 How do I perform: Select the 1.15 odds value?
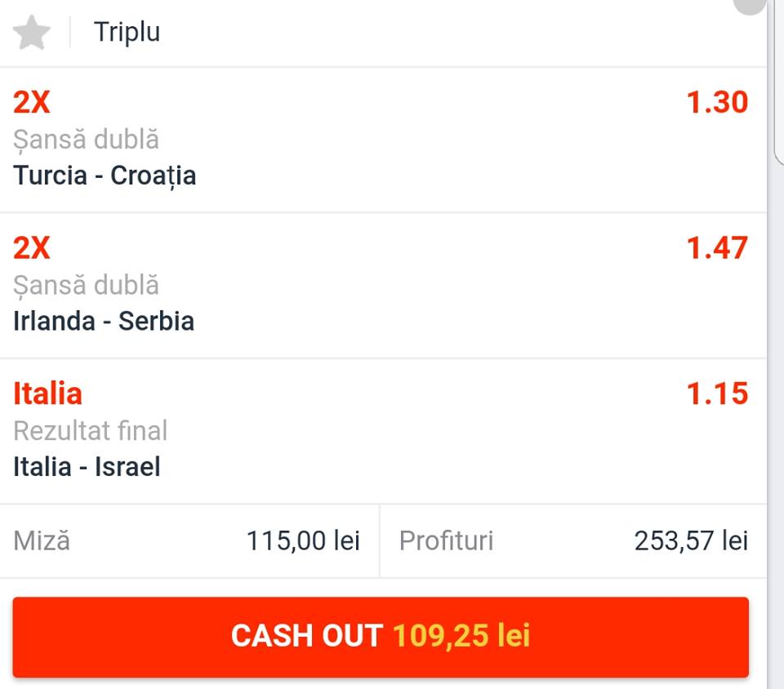(717, 393)
